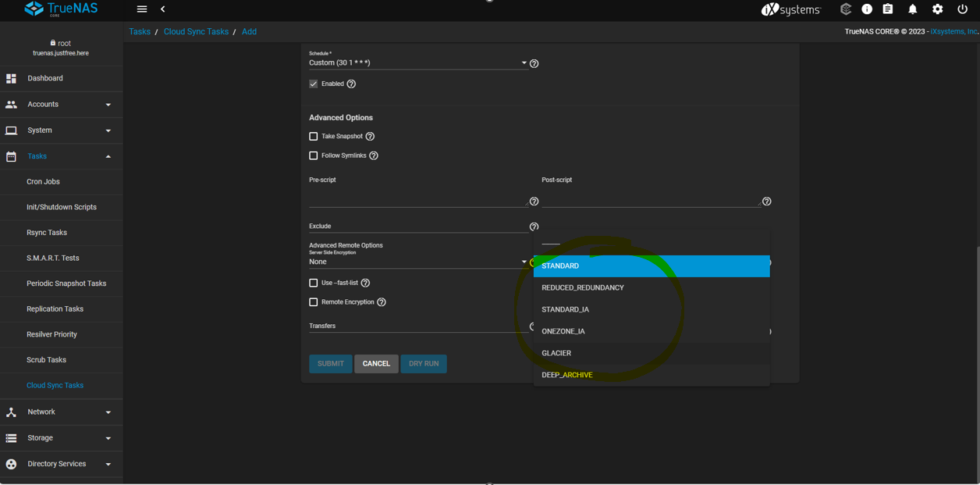Screen dimensions: 980x485
Task: Check the Use --fast-list checkbox
Action: (314, 283)
